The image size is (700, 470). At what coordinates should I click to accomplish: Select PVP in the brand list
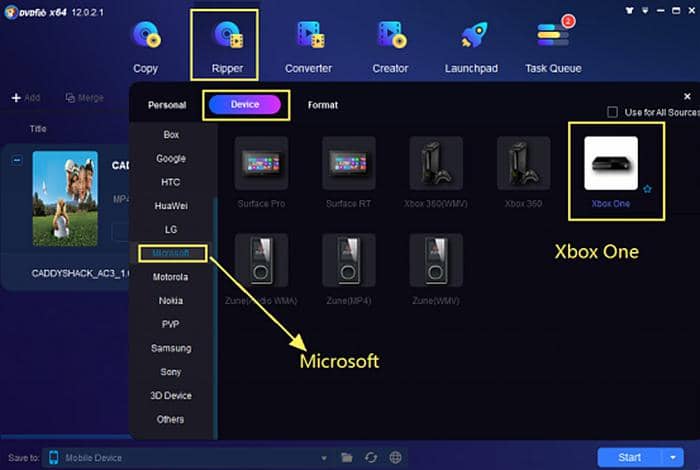tap(171, 324)
